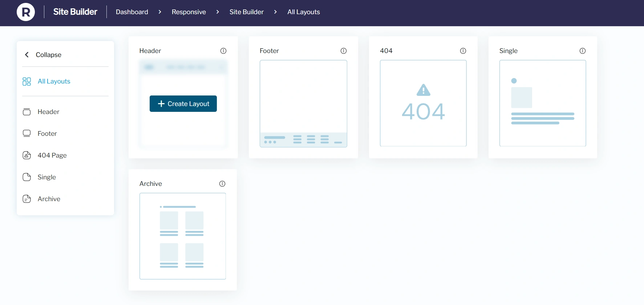Click chevron after Responsive breadcrumb
Screen dimensions: 644x305
218,12
